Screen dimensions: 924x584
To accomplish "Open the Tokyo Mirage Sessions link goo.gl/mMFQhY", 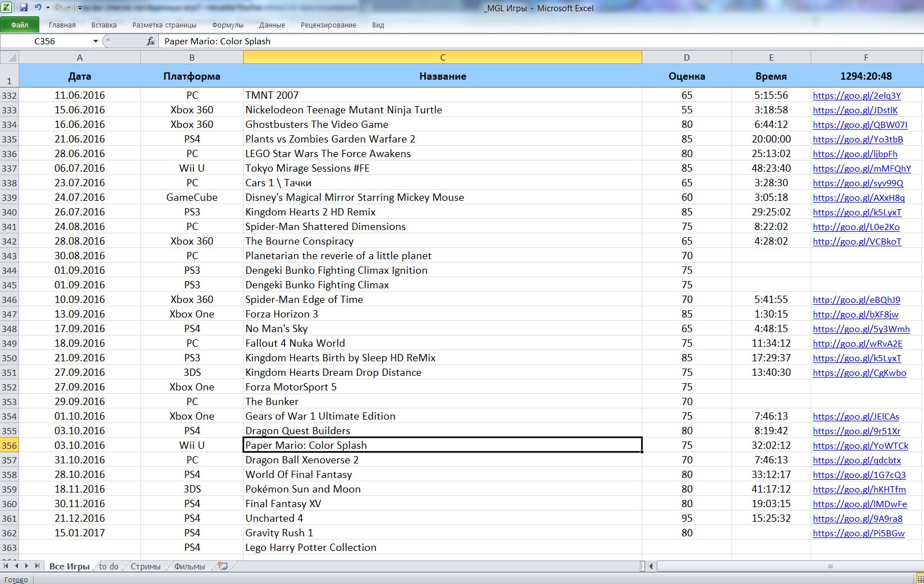I will coord(862,168).
